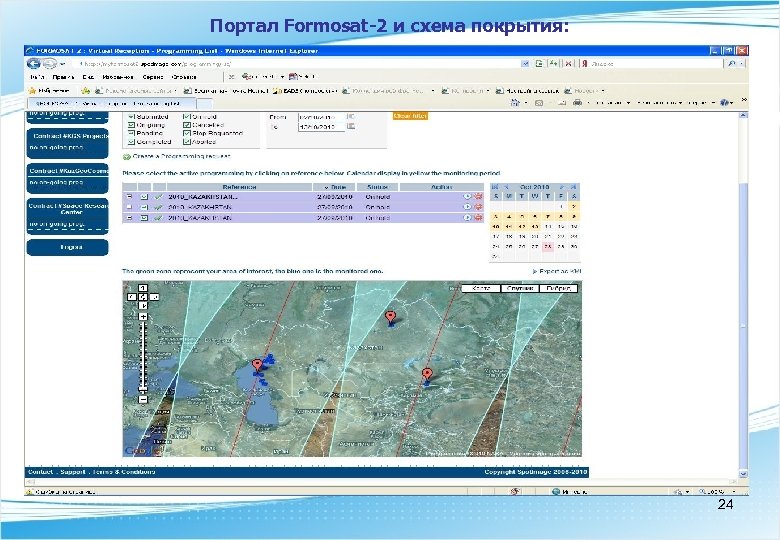Toggle the Aborted status checkbox
Viewport: 780px width, 540px height.
click(x=187, y=142)
